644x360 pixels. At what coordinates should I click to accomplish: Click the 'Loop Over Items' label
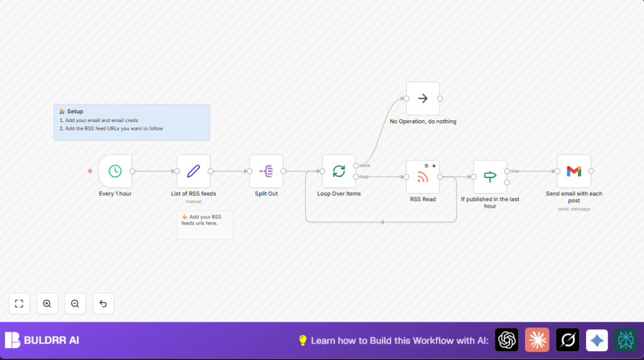pyautogui.click(x=339, y=194)
